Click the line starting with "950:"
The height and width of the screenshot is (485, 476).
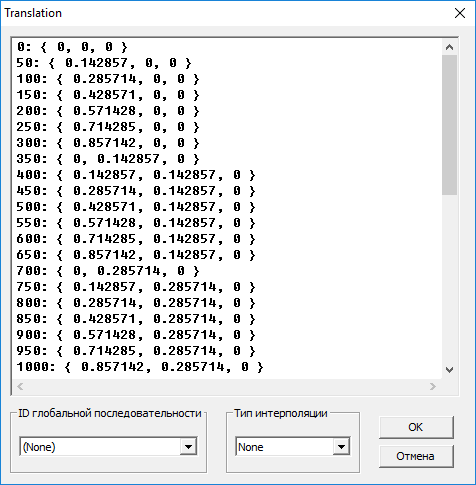[136, 351]
